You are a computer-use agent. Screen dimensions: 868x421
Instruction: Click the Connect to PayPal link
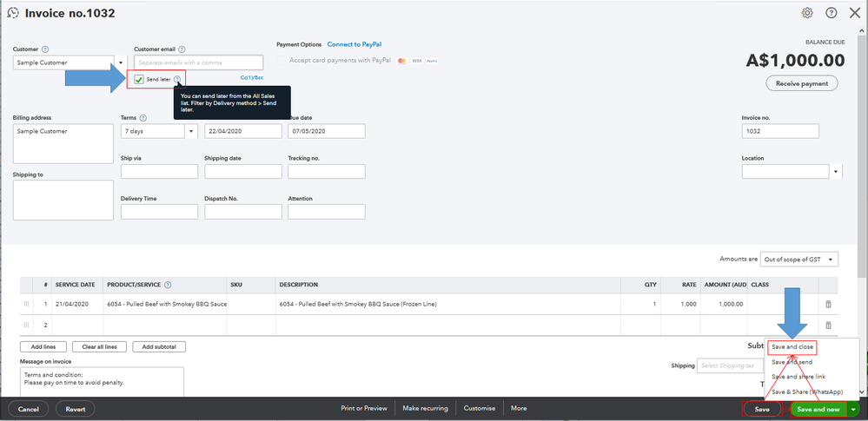(354, 44)
